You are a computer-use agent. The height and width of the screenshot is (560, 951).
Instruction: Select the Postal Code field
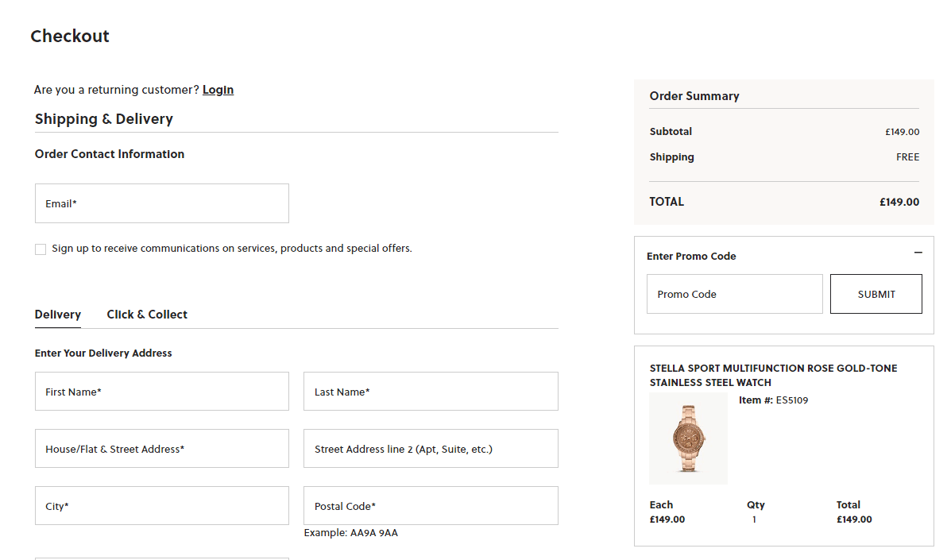click(x=431, y=505)
